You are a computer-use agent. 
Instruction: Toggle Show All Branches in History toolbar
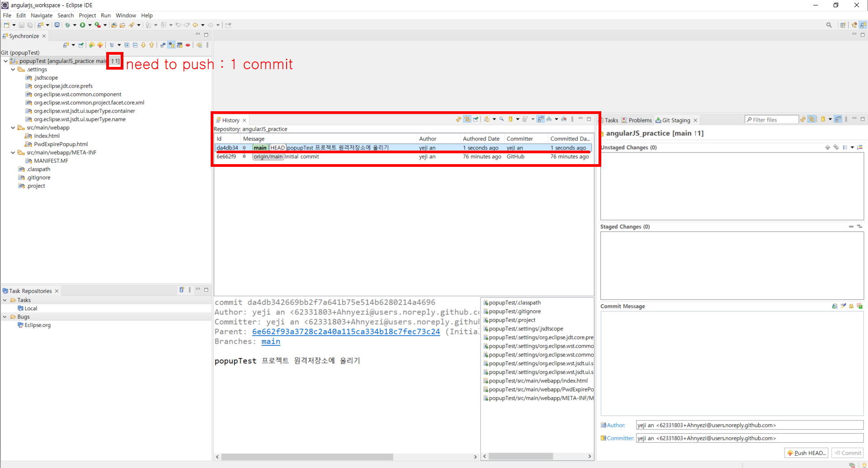(x=549, y=119)
